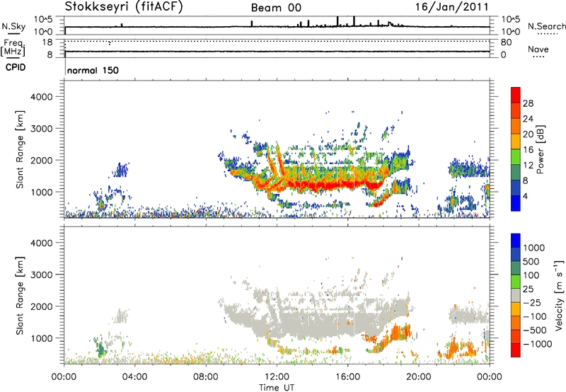Click the 'Slant Range [km]' label of the velocity panel

[20, 295]
